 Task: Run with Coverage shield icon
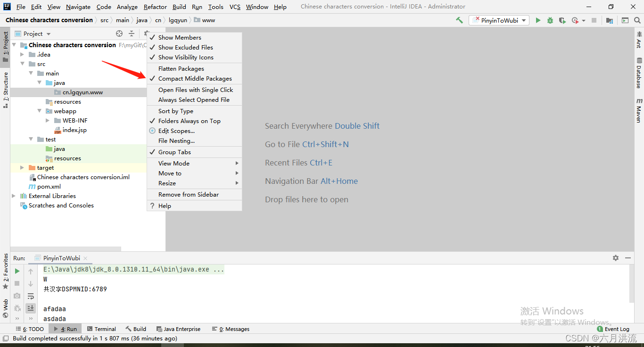point(562,20)
